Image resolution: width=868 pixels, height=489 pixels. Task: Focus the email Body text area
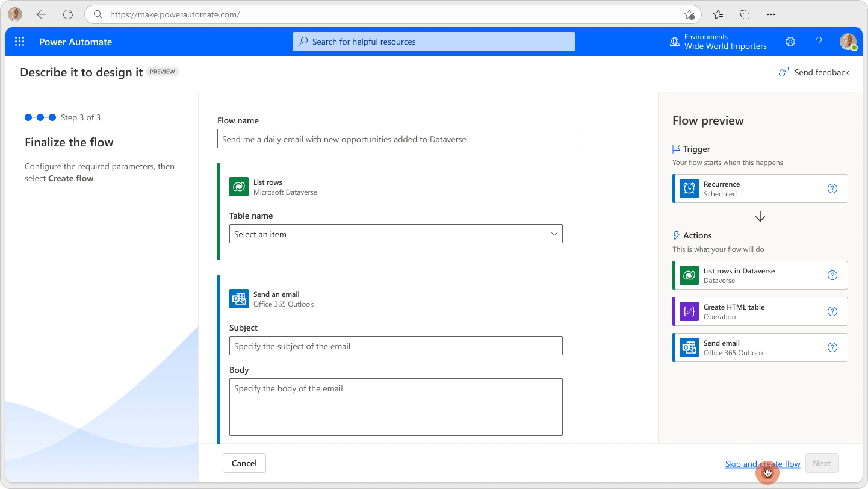[395, 407]
